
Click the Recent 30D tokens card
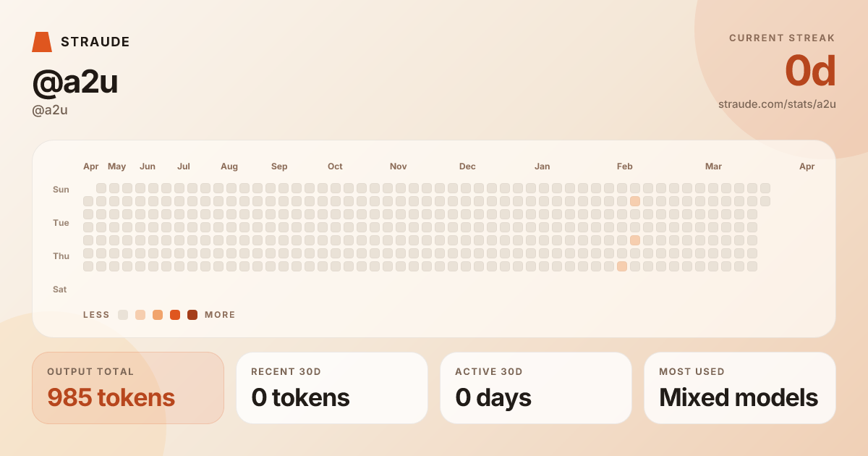coord(332,388)
